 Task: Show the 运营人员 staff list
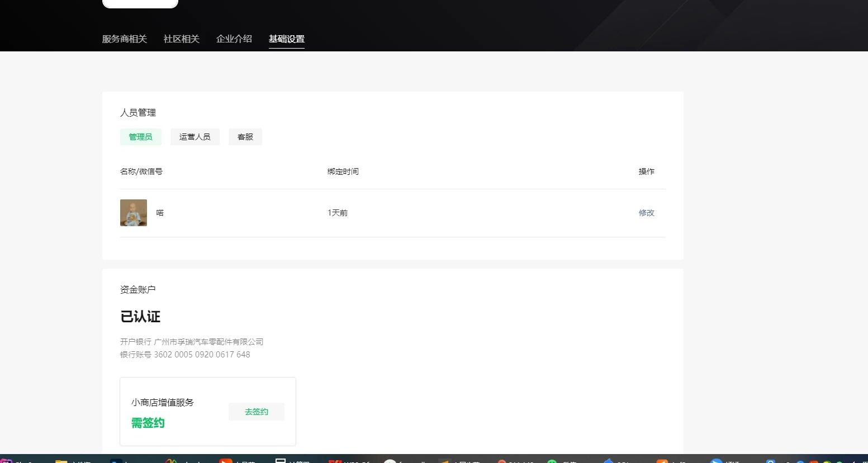(195, 137)
